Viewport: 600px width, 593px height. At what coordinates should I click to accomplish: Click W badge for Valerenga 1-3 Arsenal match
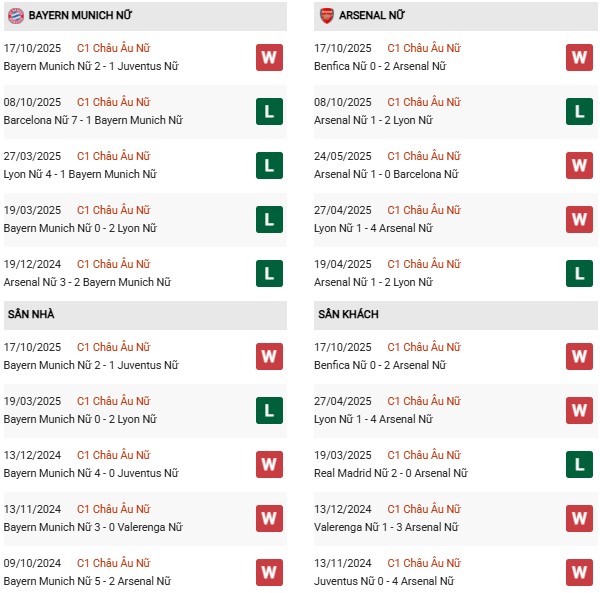click(x=579, y=518)
